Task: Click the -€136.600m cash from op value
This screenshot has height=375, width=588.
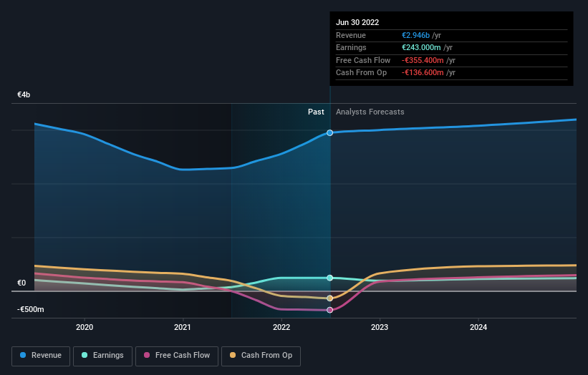Action: point(423,73)
